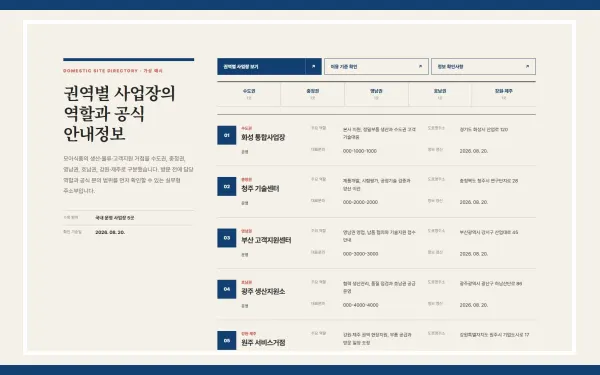The width and height of the screenshot is (600, 375).
Task: Click phone number 000-1000-1000
Action: 360,151
